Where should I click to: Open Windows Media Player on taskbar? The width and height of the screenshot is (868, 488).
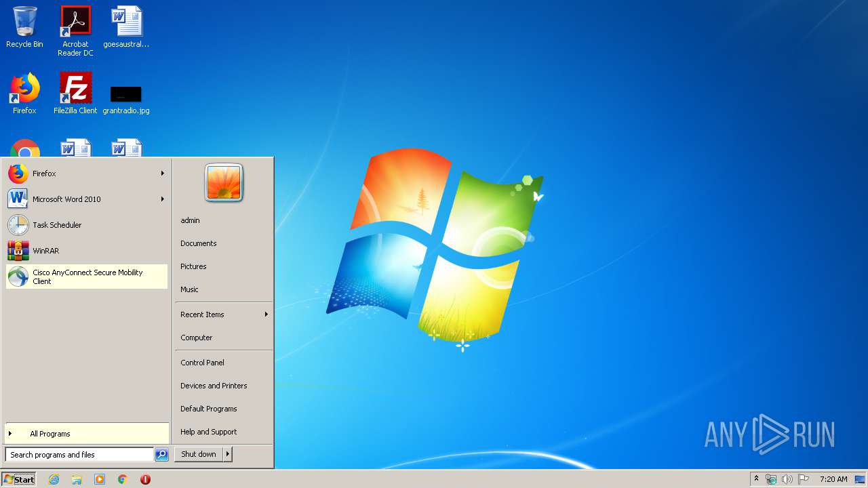pos(100,479)
